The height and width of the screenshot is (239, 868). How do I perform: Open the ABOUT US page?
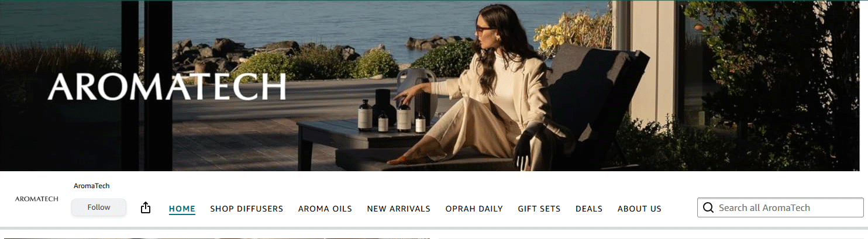point(639,209)
